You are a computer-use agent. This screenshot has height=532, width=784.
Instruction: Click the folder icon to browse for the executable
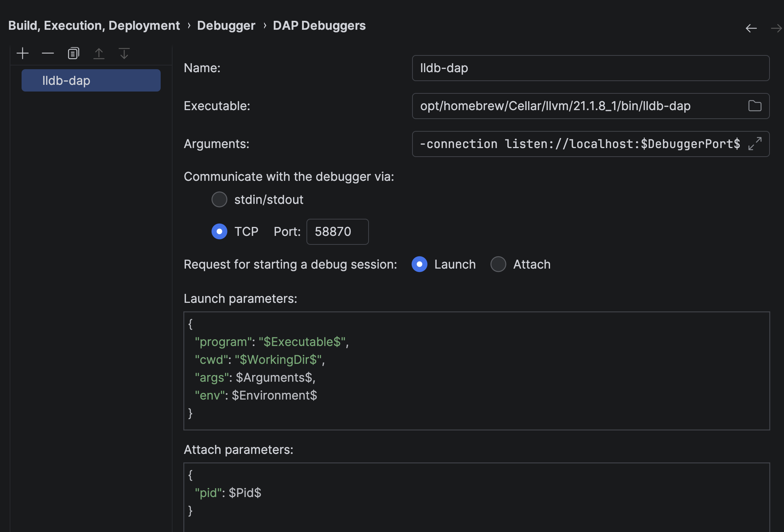click(x=755, y=106)
